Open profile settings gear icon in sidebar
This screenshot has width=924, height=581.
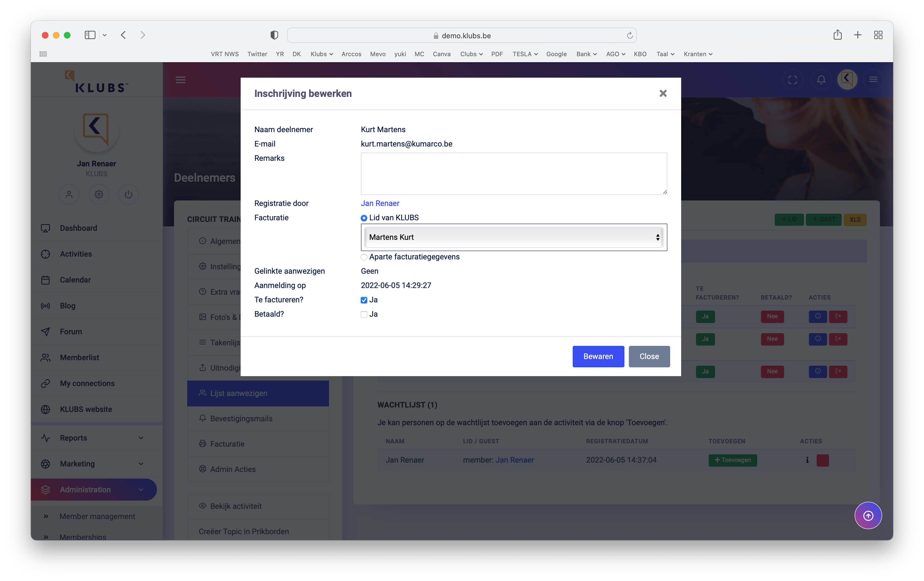click(x=99, y=194)
